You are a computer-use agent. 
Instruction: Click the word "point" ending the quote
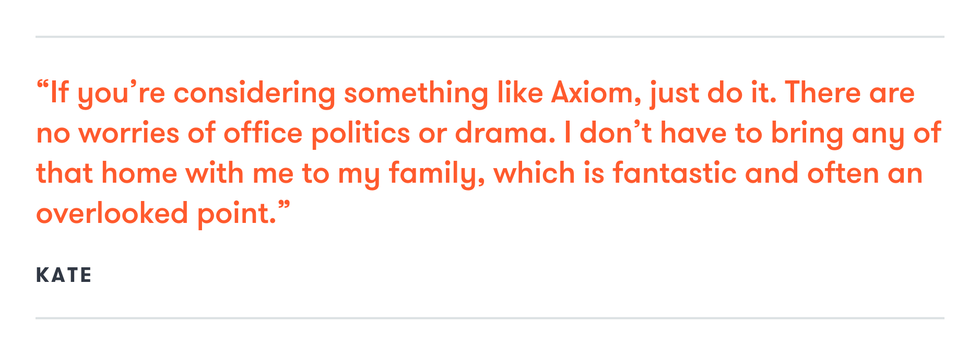click(233, 215)
